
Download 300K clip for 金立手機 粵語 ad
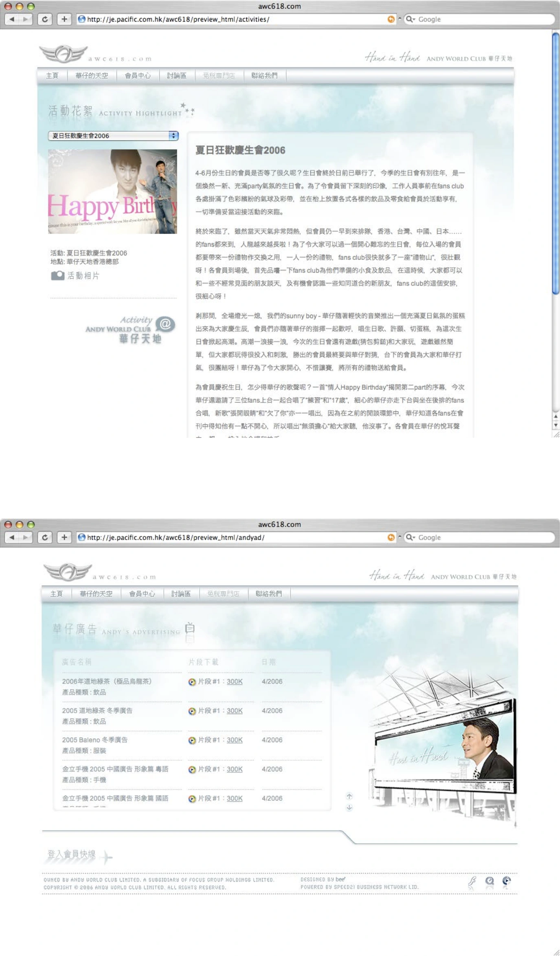[235, 769]
